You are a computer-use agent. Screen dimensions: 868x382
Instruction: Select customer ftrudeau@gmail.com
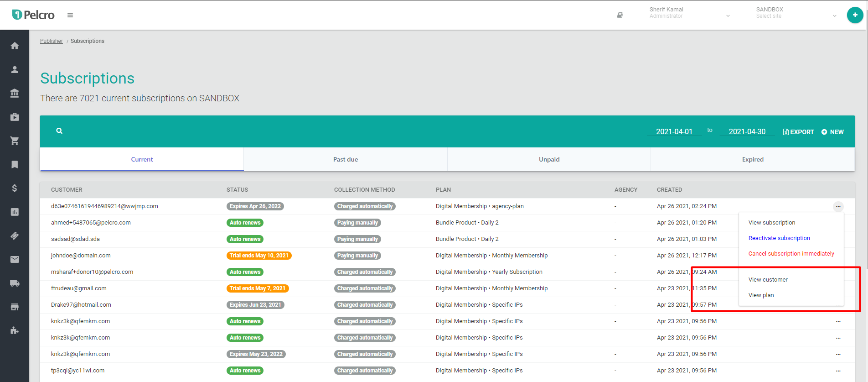pyautogui.click(x=79, y=288)
